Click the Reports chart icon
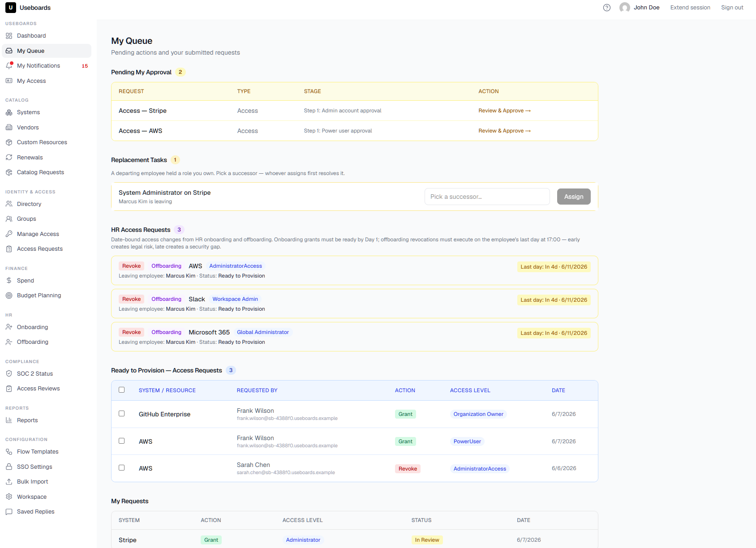 click(x=9, y=420)
